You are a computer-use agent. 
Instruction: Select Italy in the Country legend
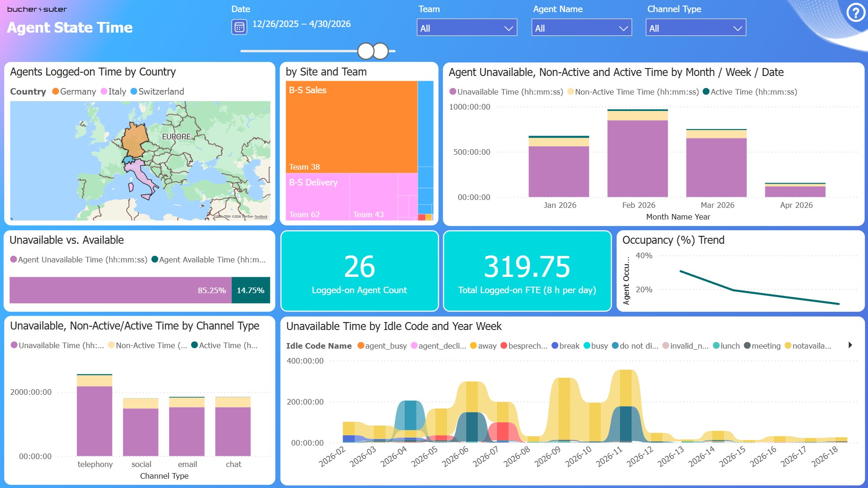[x=113, y=91]
